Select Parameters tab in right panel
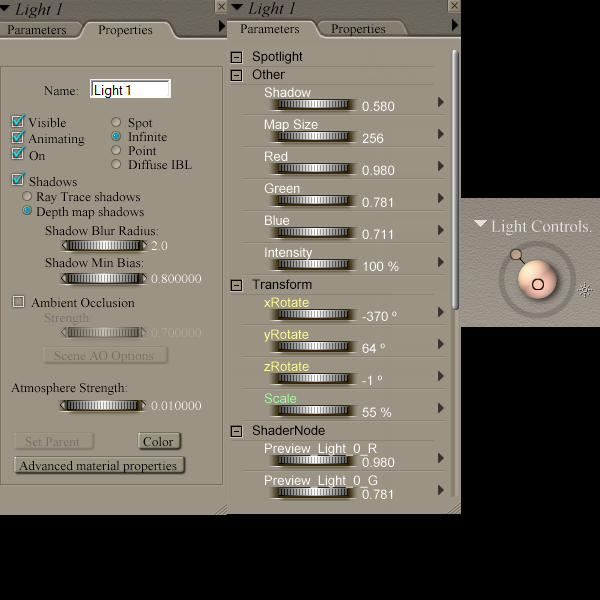Screen dimensions: 600x600 tap(270, 29)
